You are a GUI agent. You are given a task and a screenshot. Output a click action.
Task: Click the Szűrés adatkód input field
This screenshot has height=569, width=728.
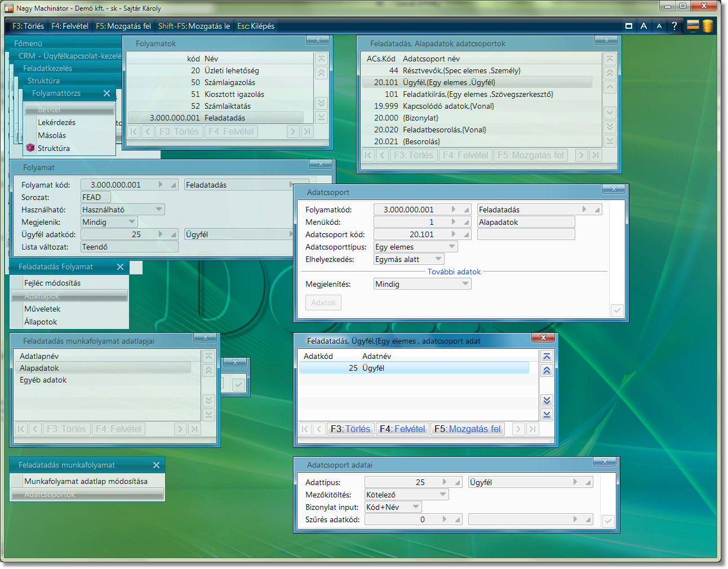[407, 519]
